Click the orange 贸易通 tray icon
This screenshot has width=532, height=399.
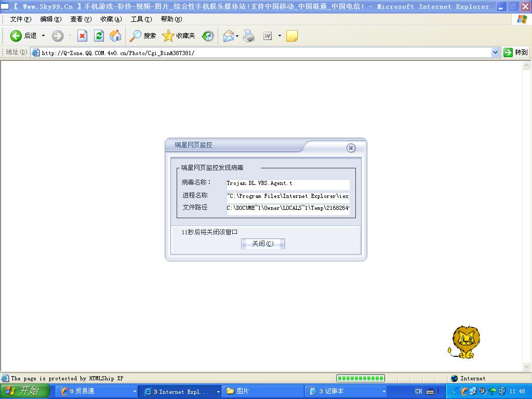click(464, 391)
